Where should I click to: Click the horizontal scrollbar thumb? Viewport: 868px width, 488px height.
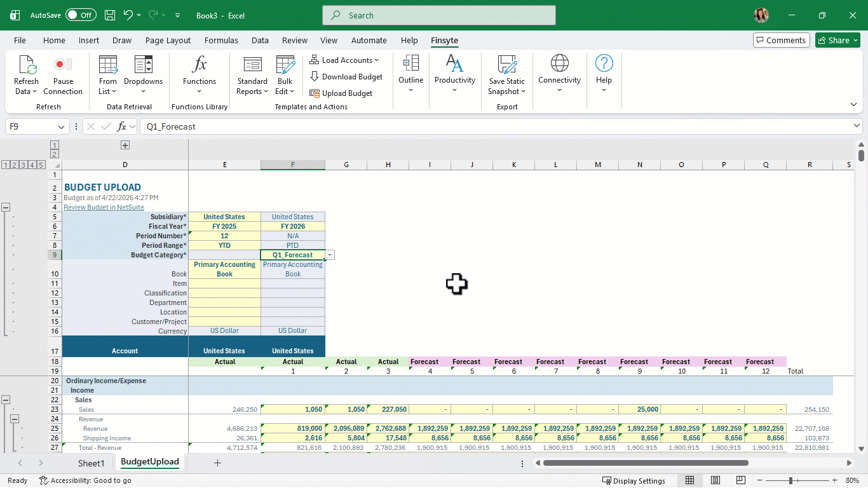(646, 463)
